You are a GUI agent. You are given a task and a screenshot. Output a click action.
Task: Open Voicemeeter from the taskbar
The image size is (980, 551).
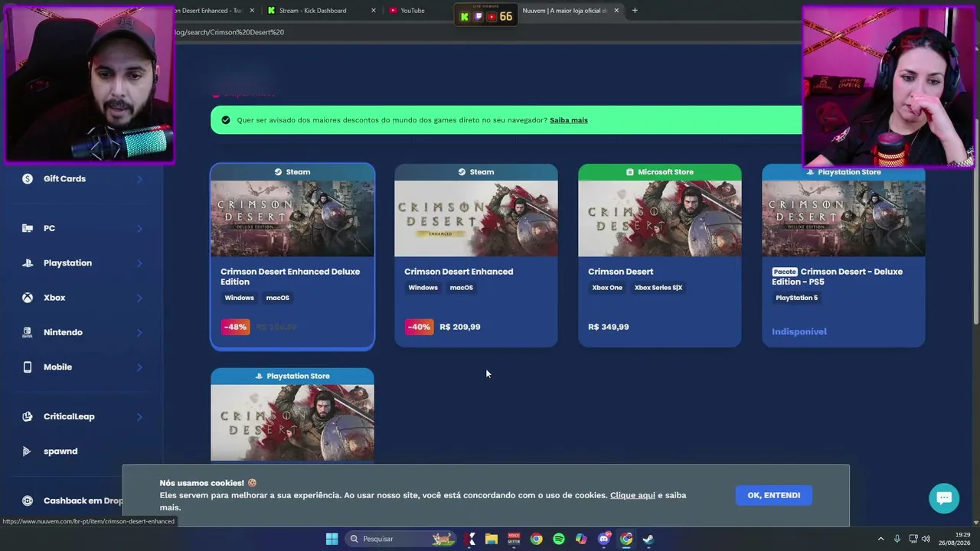514,539
